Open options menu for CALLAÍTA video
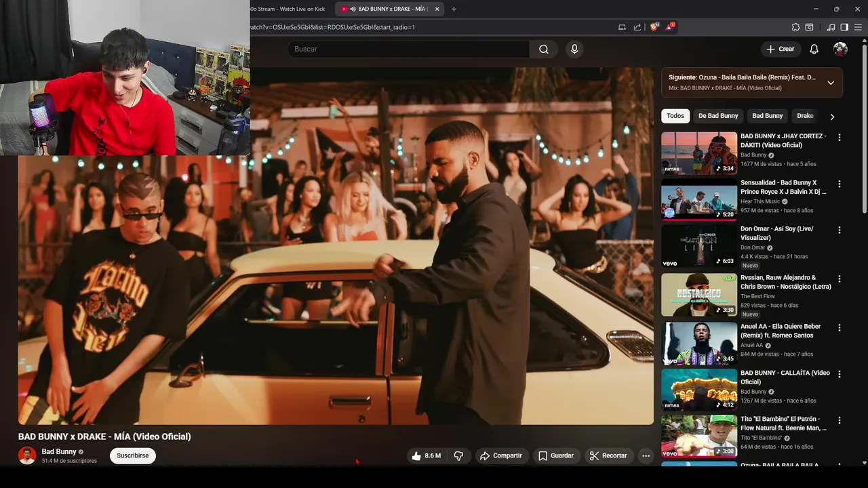Viewport: 868px width, 488px height. [x=839, y=374]
